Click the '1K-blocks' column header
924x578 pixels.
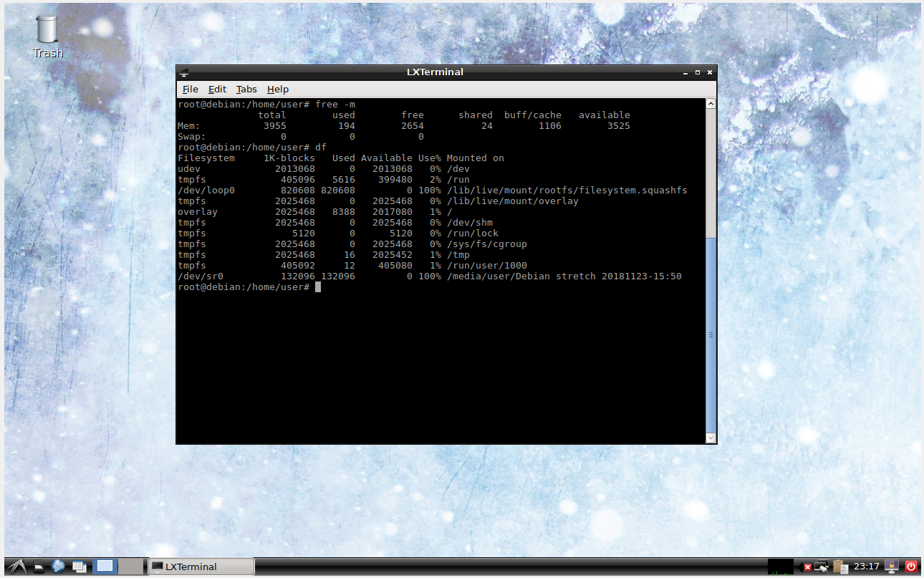coord(289,158)
